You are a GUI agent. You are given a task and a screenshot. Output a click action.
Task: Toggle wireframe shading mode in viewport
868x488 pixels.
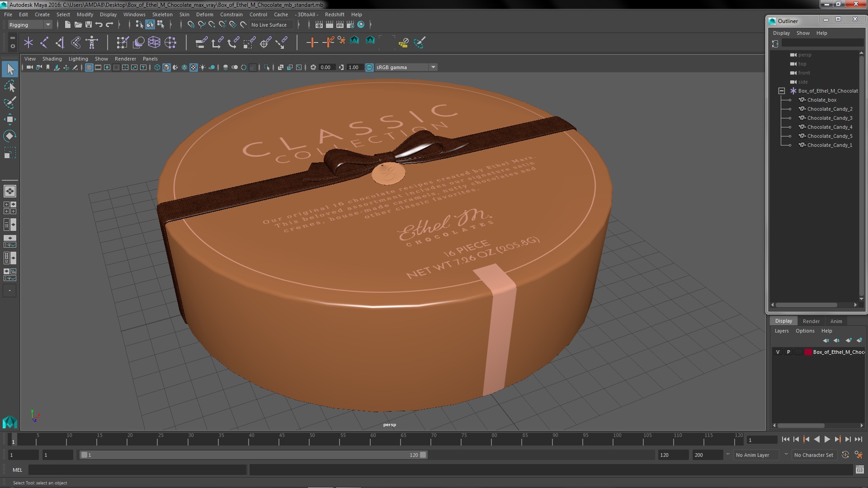coord(157,67)
